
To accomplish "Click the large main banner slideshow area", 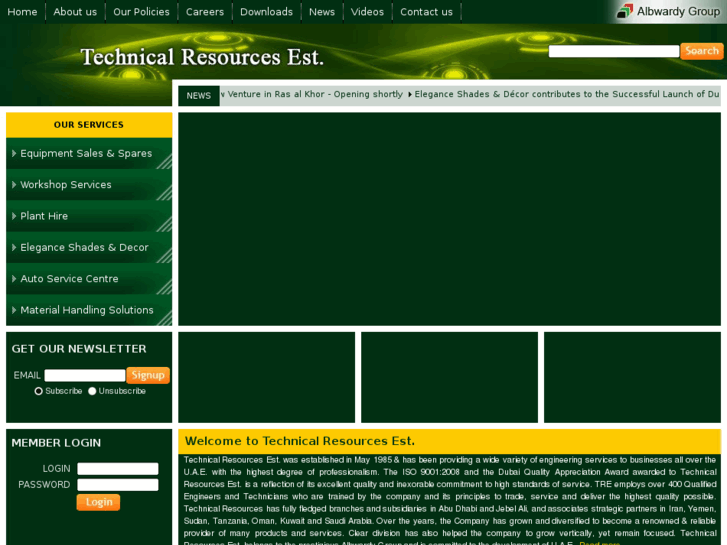I will click(449, 219).
